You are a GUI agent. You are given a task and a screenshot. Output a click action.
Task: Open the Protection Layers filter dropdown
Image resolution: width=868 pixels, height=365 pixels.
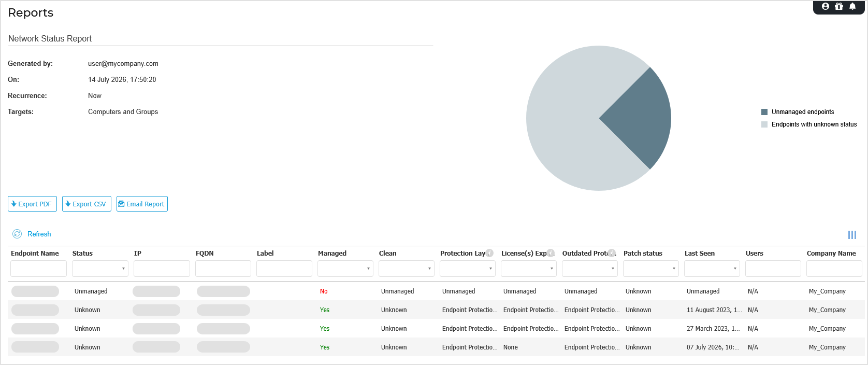coord(468,269)
